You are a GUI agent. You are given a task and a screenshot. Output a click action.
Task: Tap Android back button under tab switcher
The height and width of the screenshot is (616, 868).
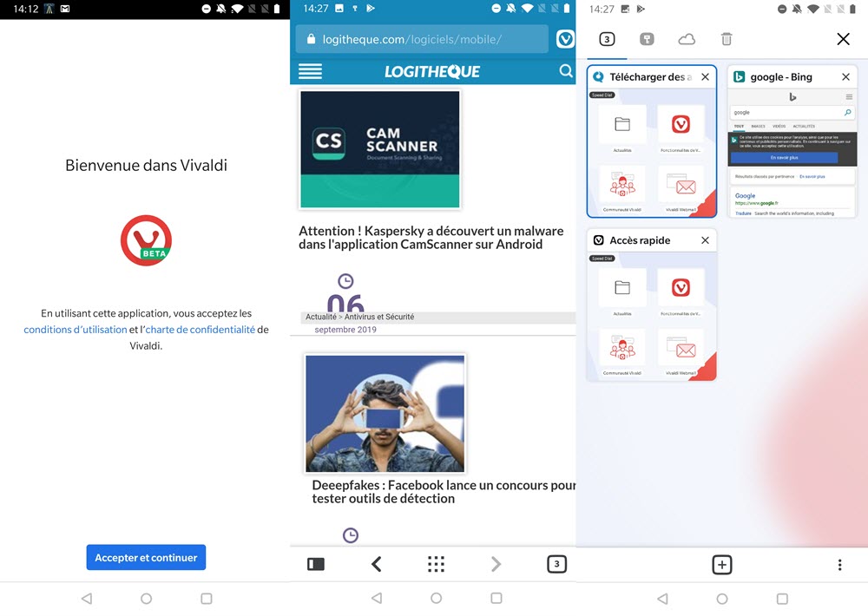(x=662, y=599)
